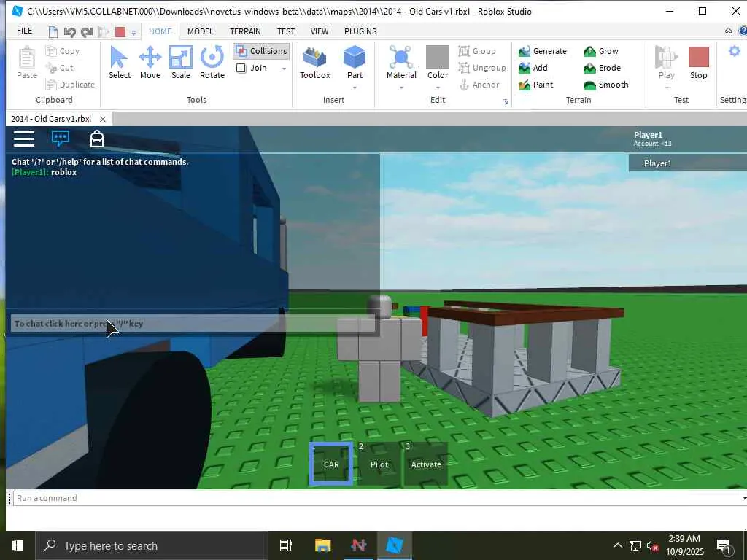Select Player1 in the player list
The height and width of the screenshot is (560, 747).
687,163
